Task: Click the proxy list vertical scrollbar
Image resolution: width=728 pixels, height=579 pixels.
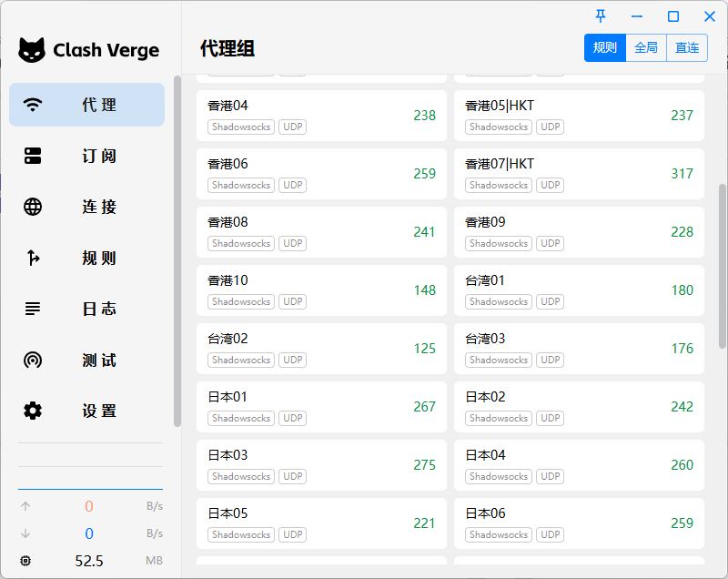Action: (723, 264)
